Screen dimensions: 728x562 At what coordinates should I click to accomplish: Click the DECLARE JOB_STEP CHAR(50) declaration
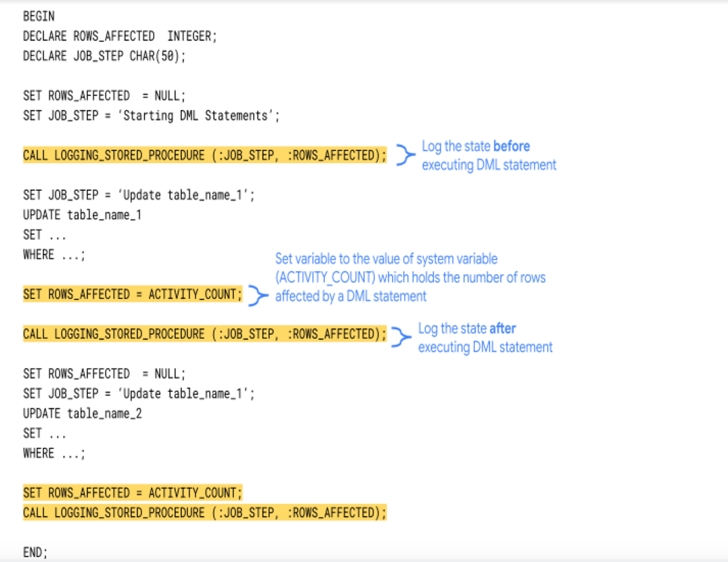click(106, 56)
